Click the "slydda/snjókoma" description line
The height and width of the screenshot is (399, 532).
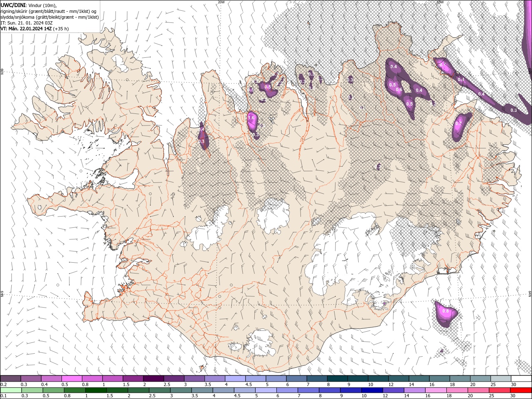click(49, 17)
